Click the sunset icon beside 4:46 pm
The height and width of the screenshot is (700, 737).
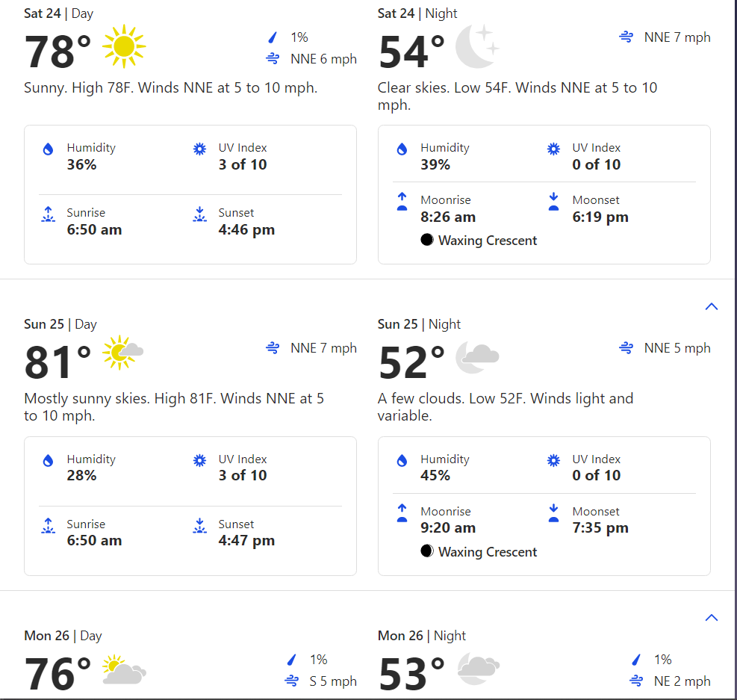point(200,214)
